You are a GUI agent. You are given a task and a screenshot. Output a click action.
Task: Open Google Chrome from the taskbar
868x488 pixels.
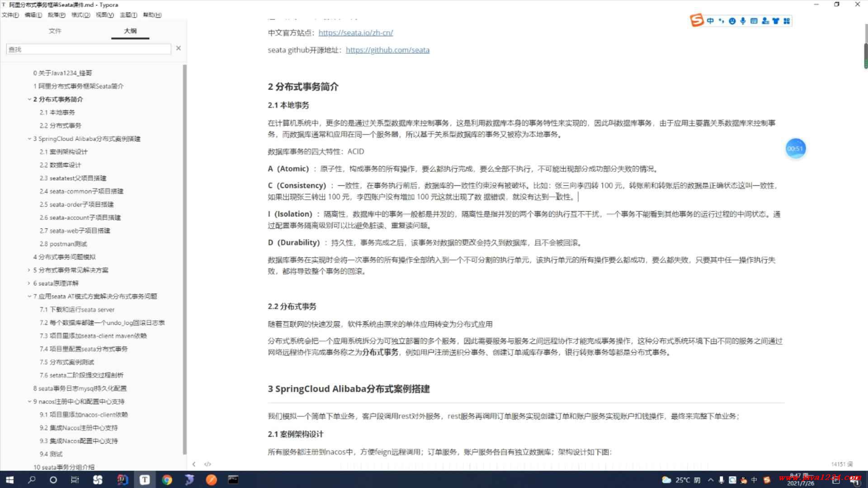pos(167,479)
